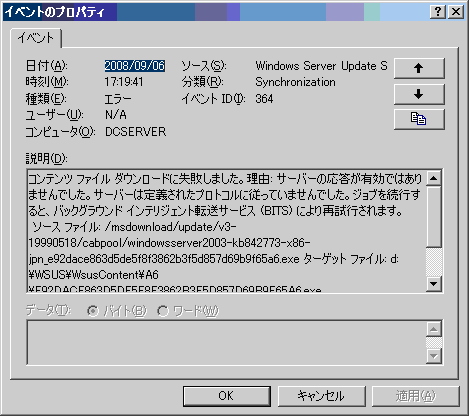Click description scrollbar down arrow
This screenshot has width=469, height=416.
(x=434, y=284)
